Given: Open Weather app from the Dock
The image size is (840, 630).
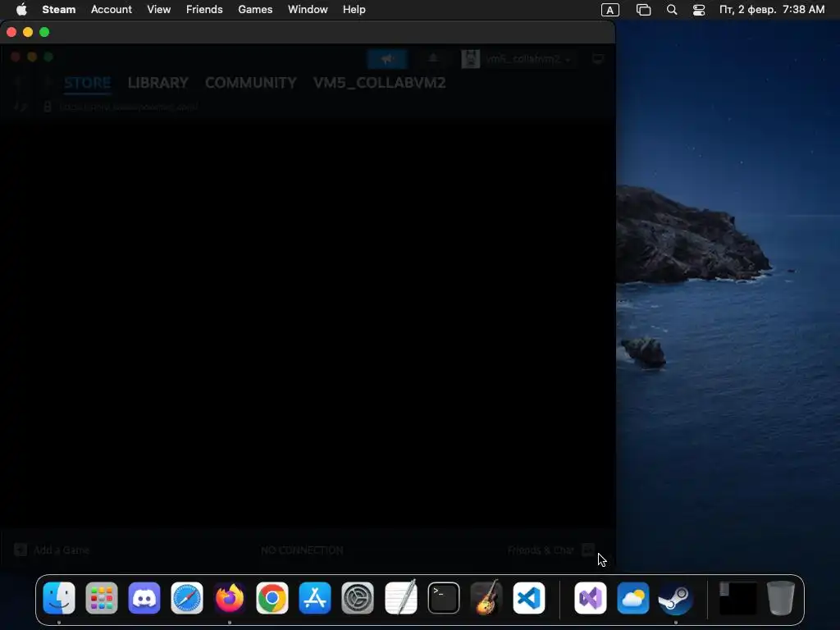Looking at the screenshot, I should click(633, 598).
